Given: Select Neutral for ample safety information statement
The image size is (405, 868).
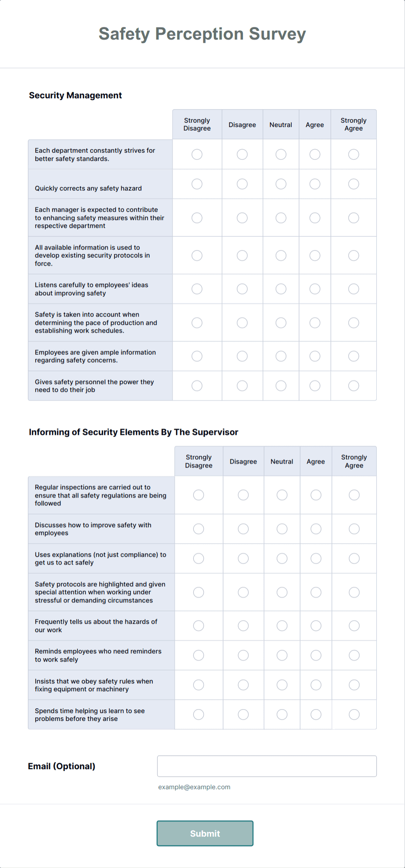Looking at the screenshot, I should click(280, 356).
